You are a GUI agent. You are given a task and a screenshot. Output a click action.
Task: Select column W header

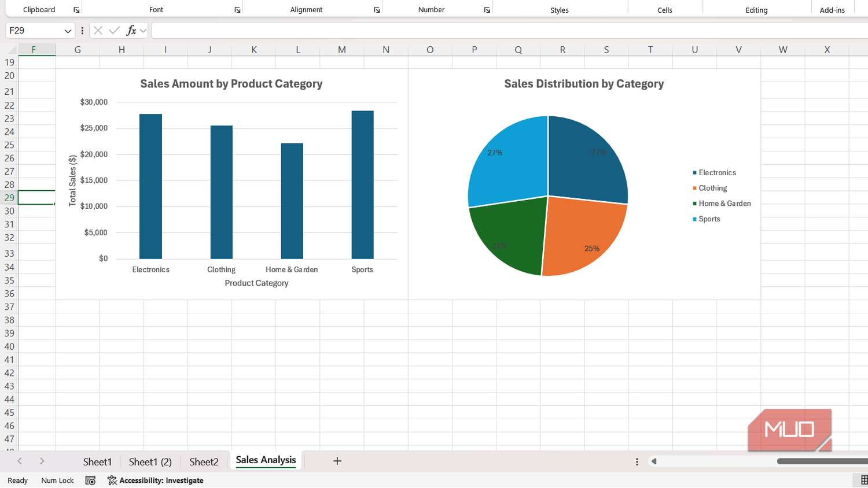(783, 50)
